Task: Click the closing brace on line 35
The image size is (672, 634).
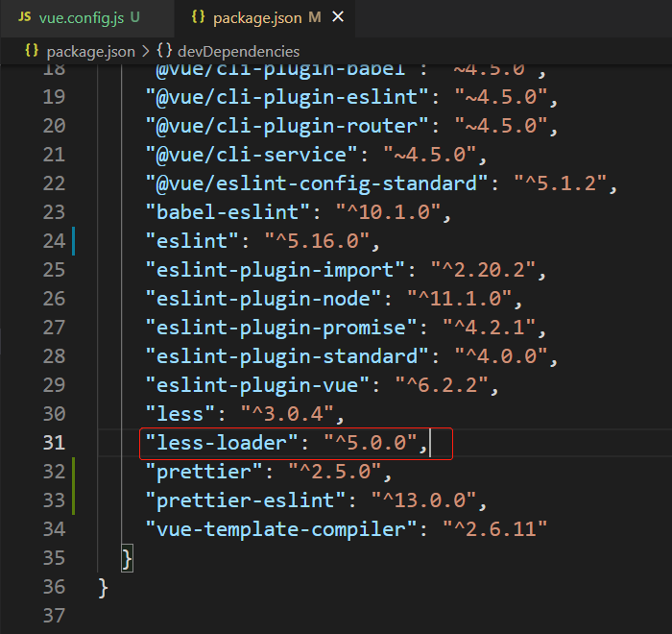Action: click(127, 558)
